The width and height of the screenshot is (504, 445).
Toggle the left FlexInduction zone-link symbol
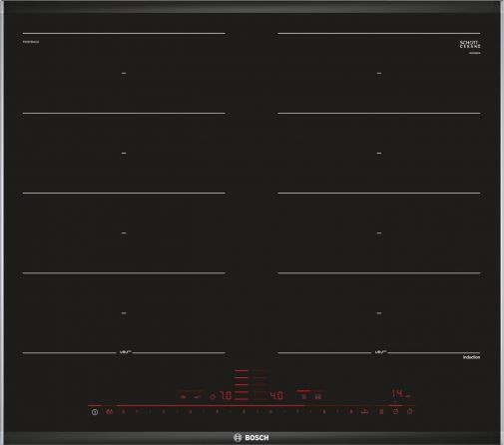click(x=304, y=396)
